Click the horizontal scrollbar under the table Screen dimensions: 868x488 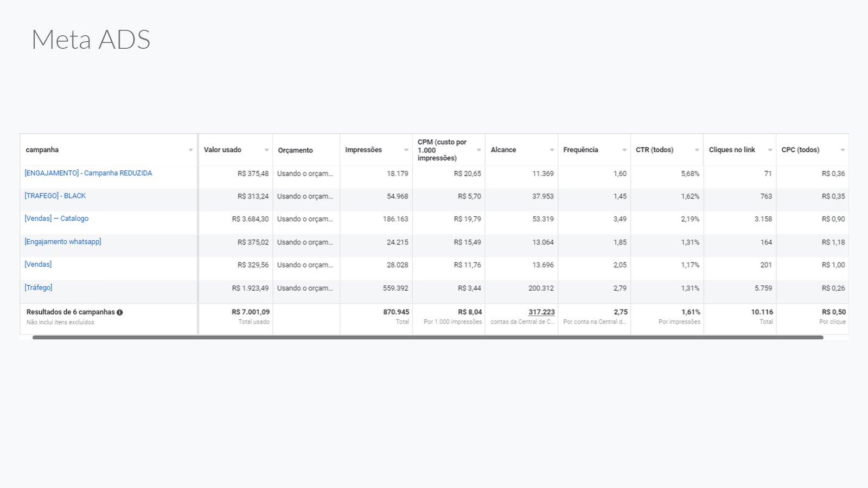click(x=427, y=337)
